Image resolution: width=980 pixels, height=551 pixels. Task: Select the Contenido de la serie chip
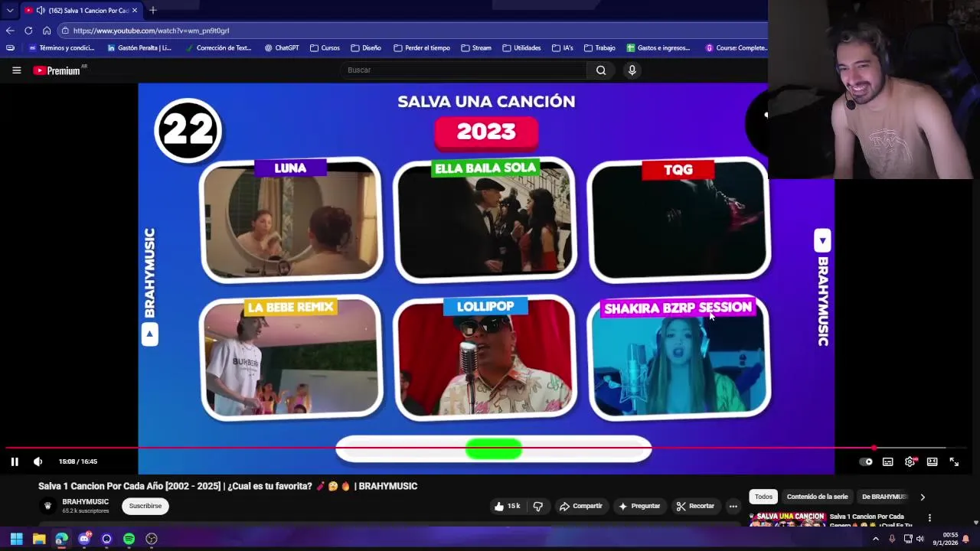tap(817, 497)
